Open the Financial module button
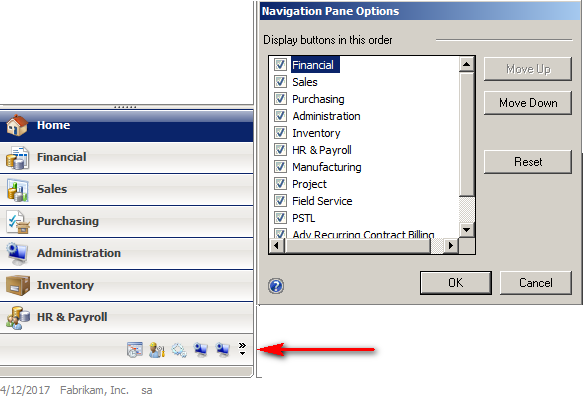 (126, 158)
